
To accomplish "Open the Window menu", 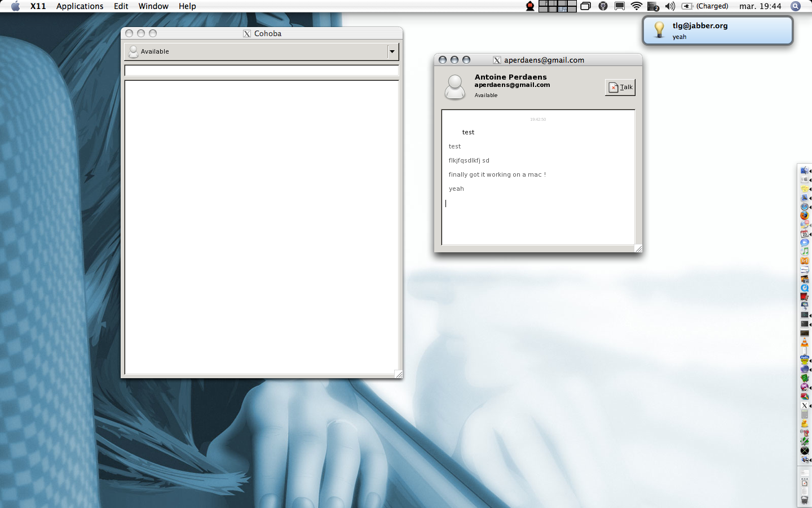I will (153, 6).
